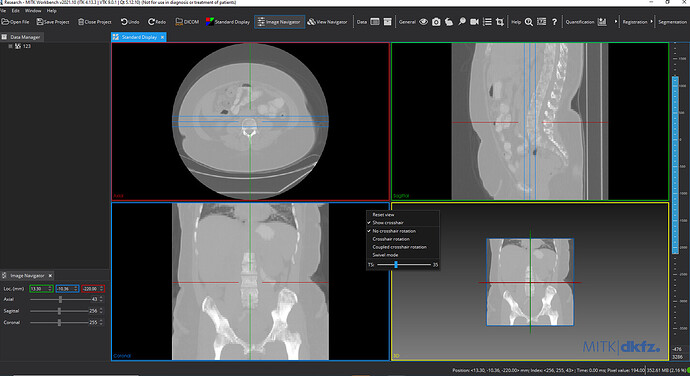
Task: Click the Help search magnifier icon
Action: click(x=529, y=22)
